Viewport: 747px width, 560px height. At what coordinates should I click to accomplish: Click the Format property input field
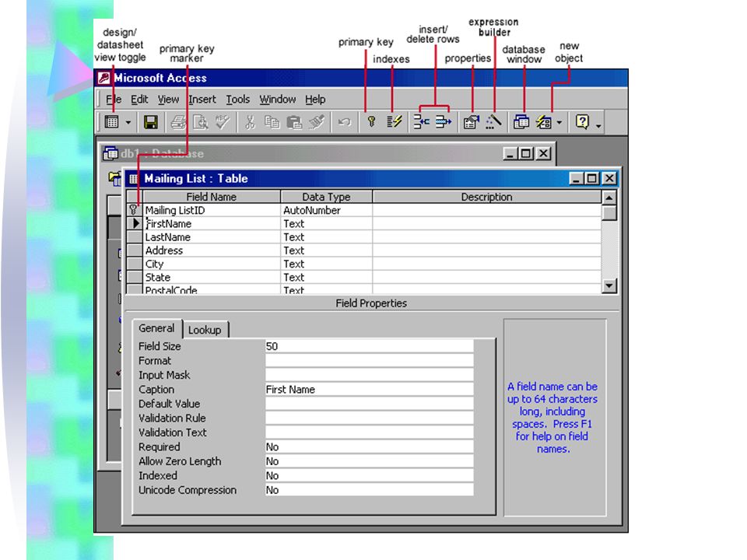point(369,361)
